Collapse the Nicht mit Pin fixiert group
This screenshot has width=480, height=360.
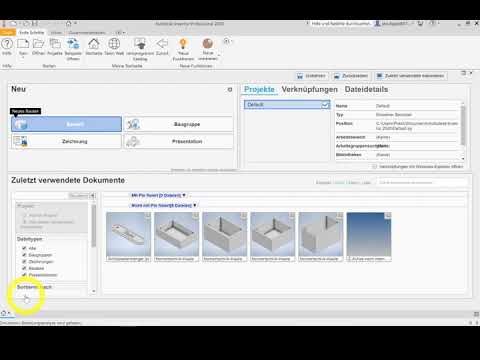point(195,205)
